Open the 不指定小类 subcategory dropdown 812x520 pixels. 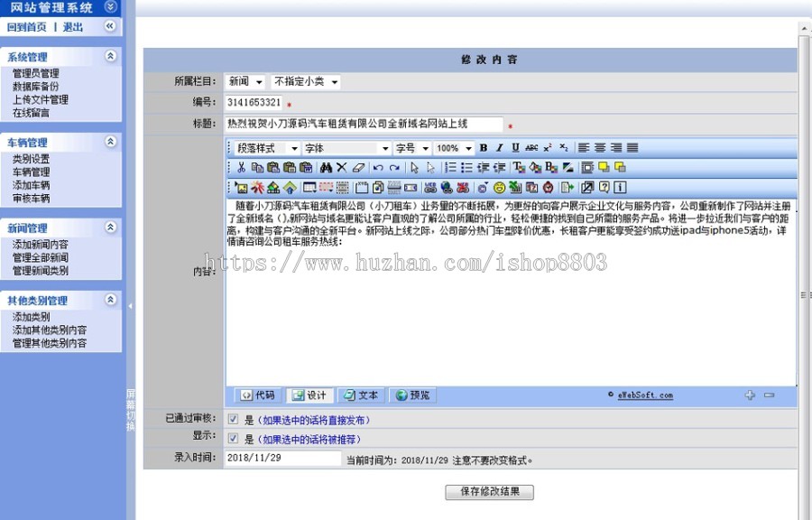(x=306, y=82)
